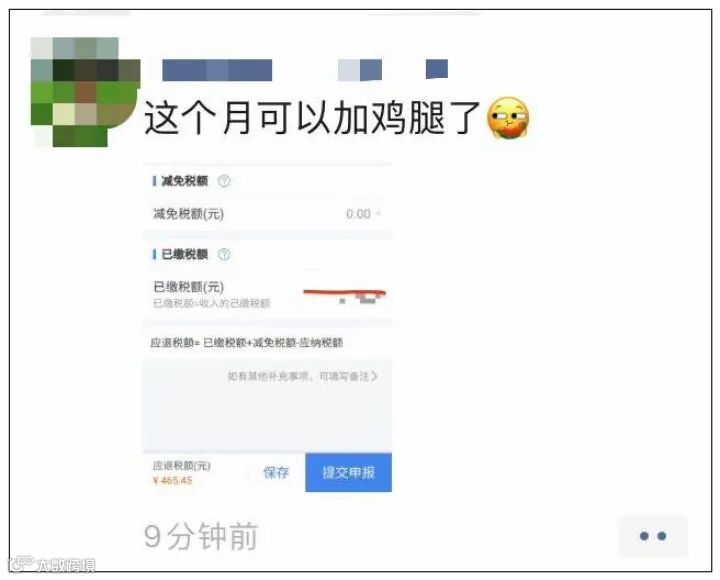Tap the post text 这个月可以加鸡腿了
The height and width of the screenshot is (580, 720).
(312, 118)
